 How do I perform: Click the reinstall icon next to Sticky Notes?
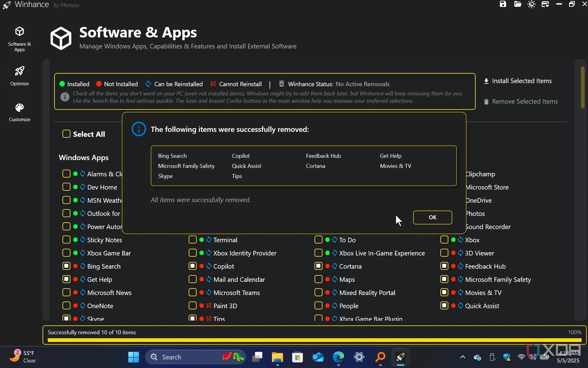[83, 240]
